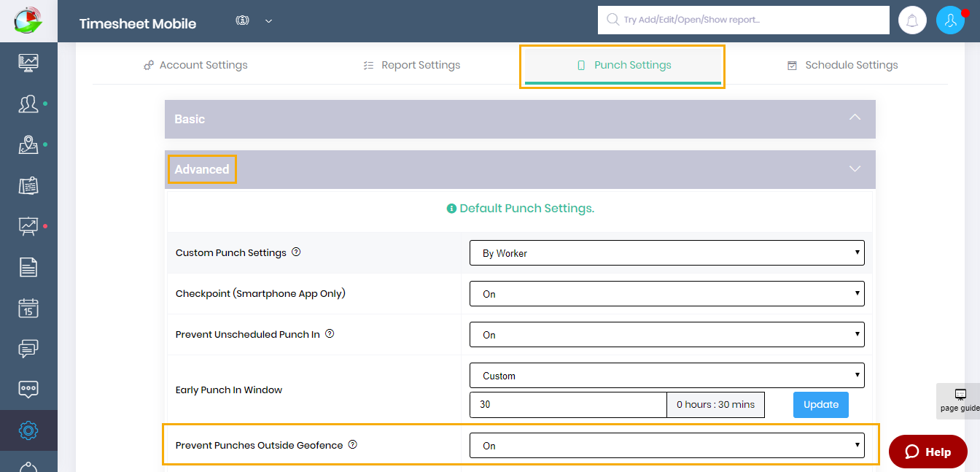The image size is (980, 472).
Task: Click the '0 hours : 30 mins' display
Action: pyautogui.click(x=715, y=404)
